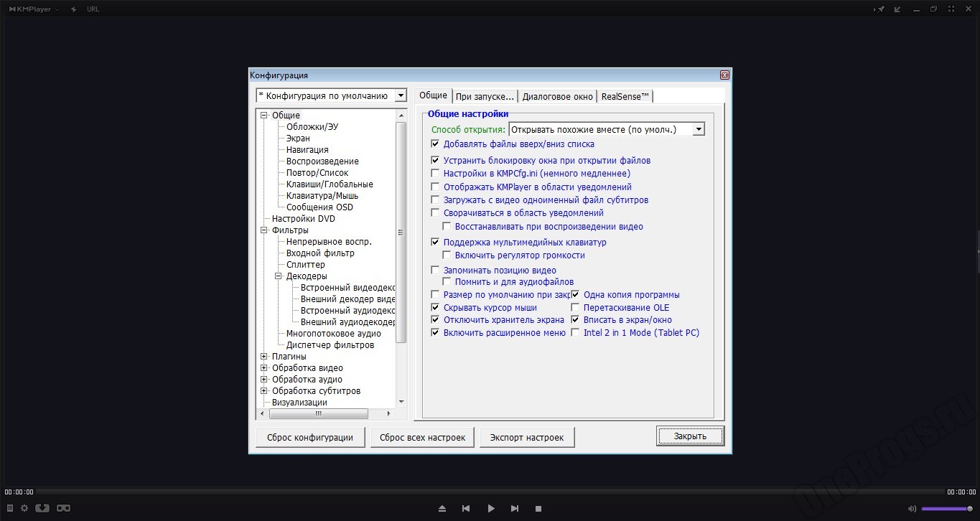Click the compact mode arrow icon
The height and width of the screenshot is (521, 980).
click(x=898, y=9)
